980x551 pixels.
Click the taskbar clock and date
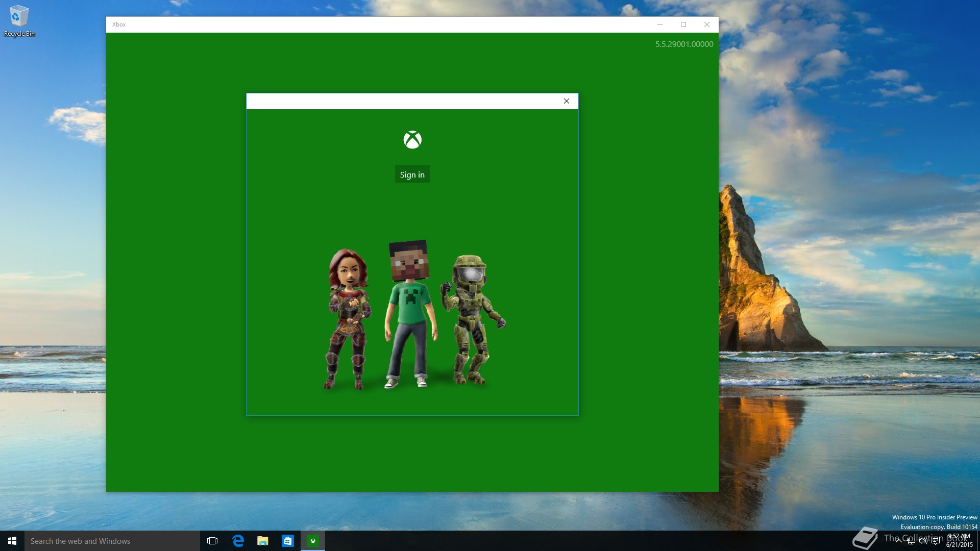point(959,541)
